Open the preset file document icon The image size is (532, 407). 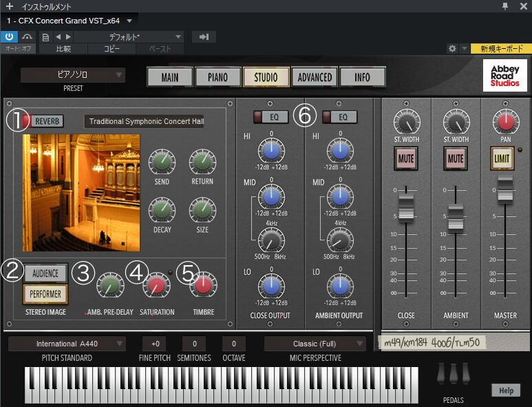coord(45,37)
